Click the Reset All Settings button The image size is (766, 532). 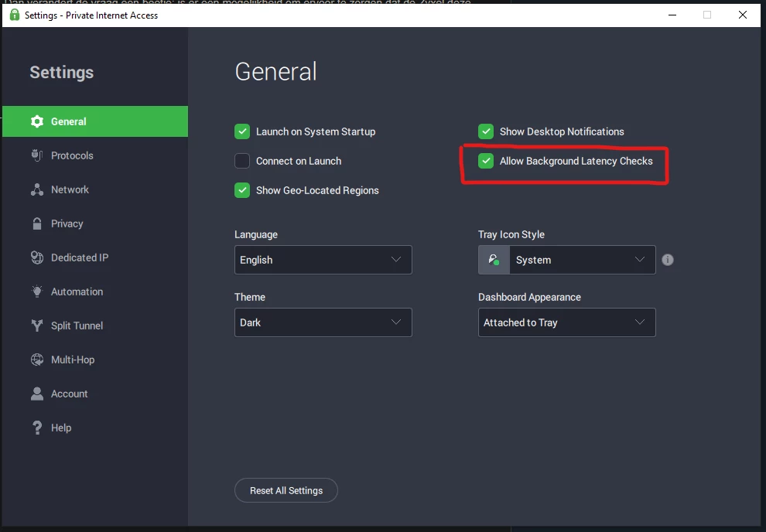(286, 490)
